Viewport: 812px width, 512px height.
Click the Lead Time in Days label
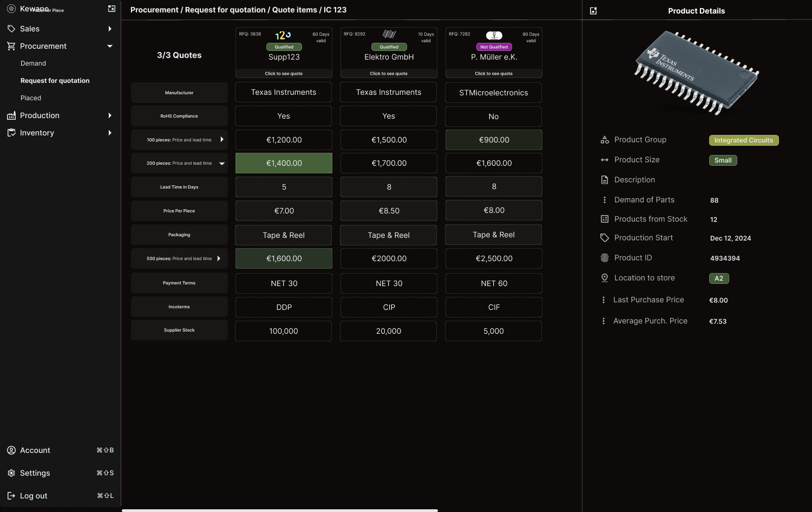pos(179,187)
